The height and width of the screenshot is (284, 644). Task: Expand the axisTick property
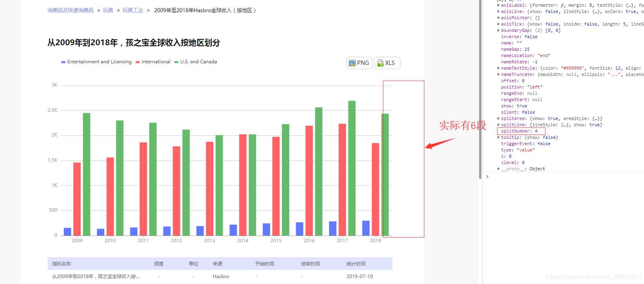(499, 24)
